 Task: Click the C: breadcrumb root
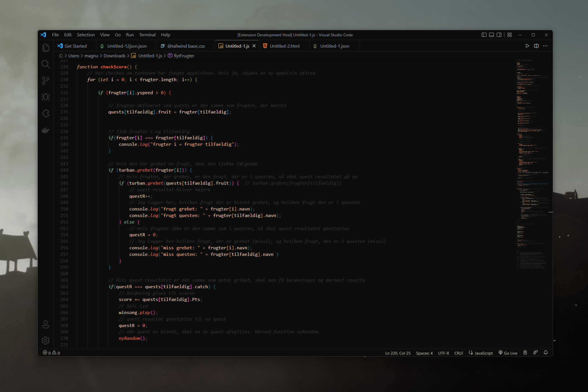61,56
